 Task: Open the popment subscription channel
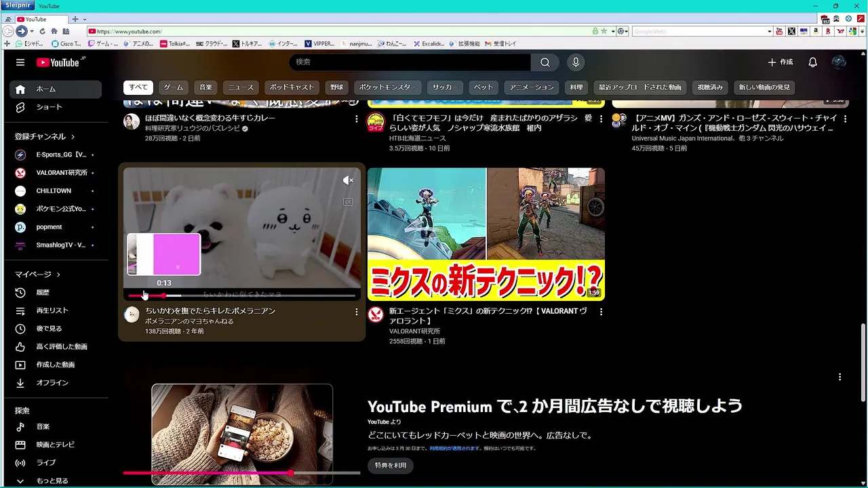pyautogui.click(x=56, y=227)
